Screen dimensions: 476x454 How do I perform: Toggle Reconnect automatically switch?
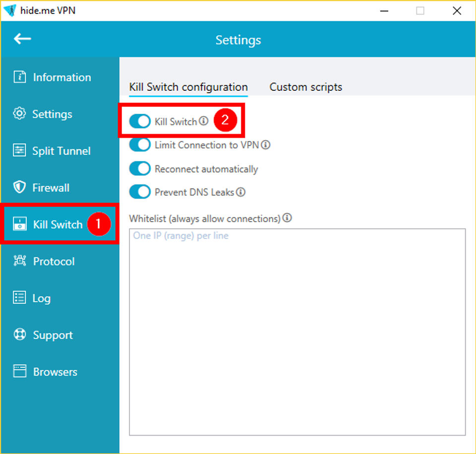[140, 168]
